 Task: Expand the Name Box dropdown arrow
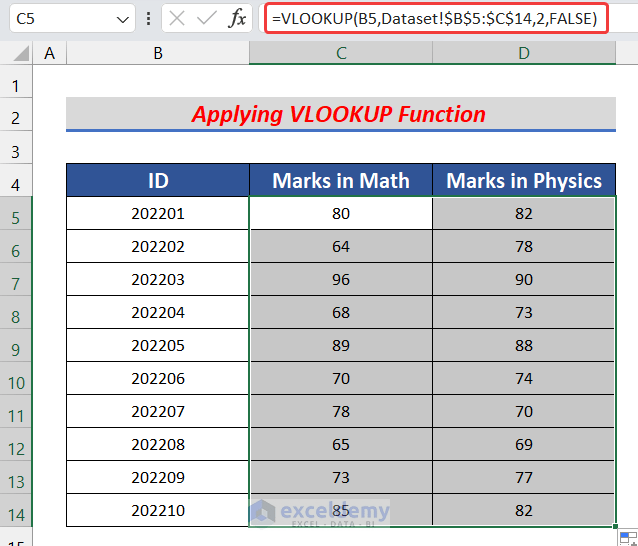122,19
